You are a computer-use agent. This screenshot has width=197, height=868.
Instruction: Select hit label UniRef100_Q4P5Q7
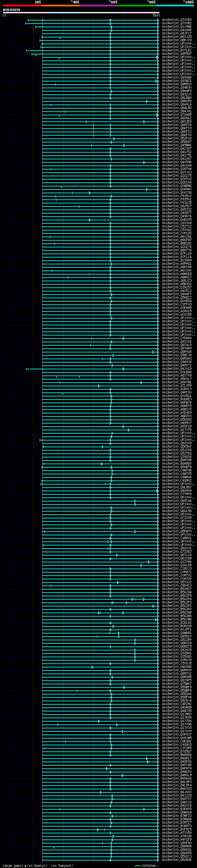pos(177,54)
